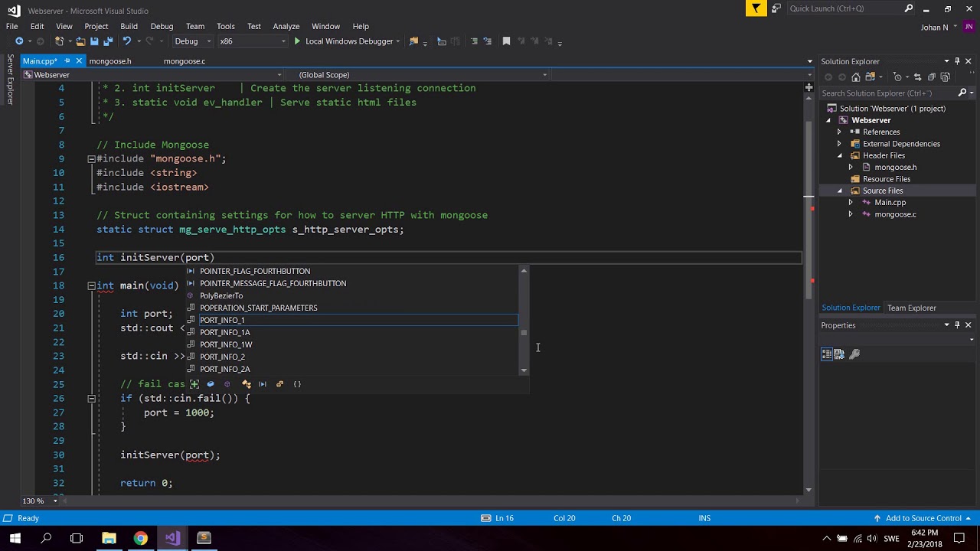The image size is (980, 551).
Task: Open File Explorer from the taskbar
Action: coord(109,538)
